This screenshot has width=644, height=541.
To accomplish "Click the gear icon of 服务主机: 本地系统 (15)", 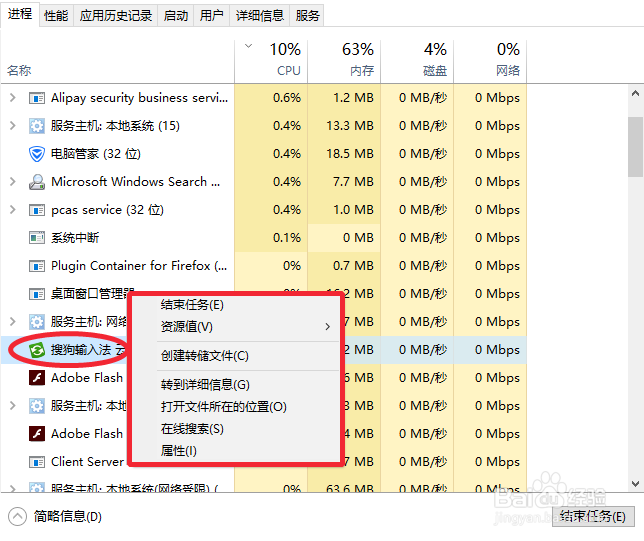I will pyautogui.click(x=37, y=126).
